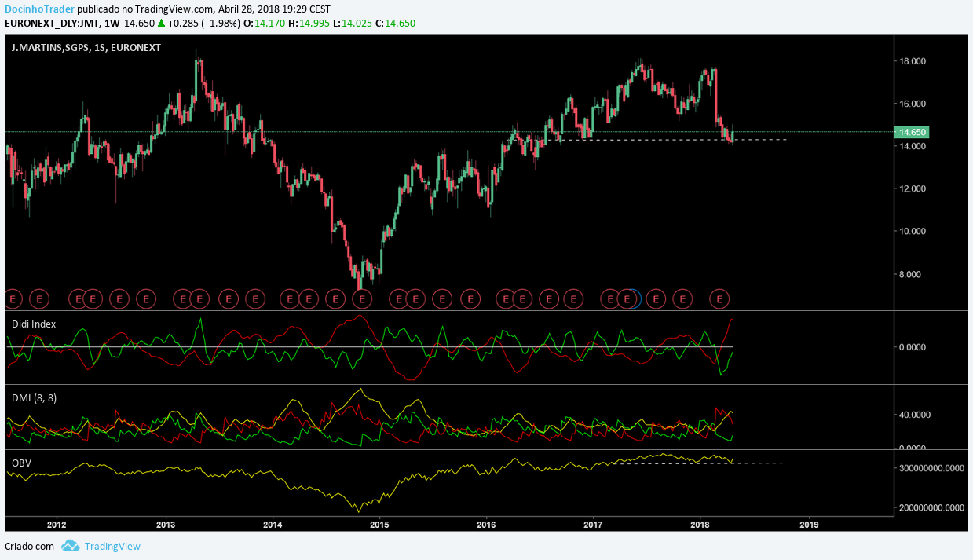Select the current price tag 14.650 on axis
The height and width of the screenshot is (560, 973).
click(x=910, y=132)
